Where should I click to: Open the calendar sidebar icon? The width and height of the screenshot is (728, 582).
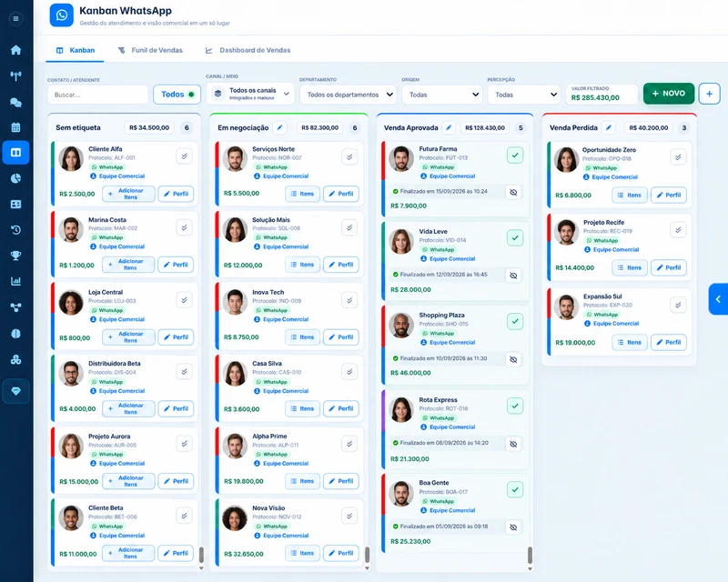[x=15, y=127]
